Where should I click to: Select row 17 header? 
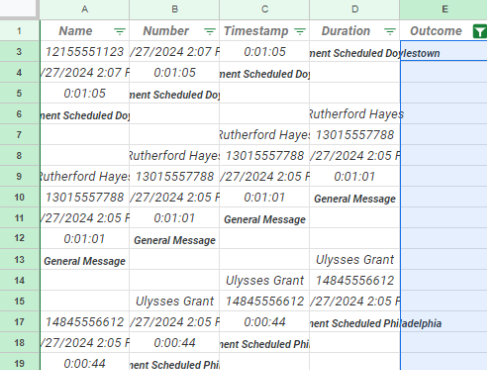(19, 322)
